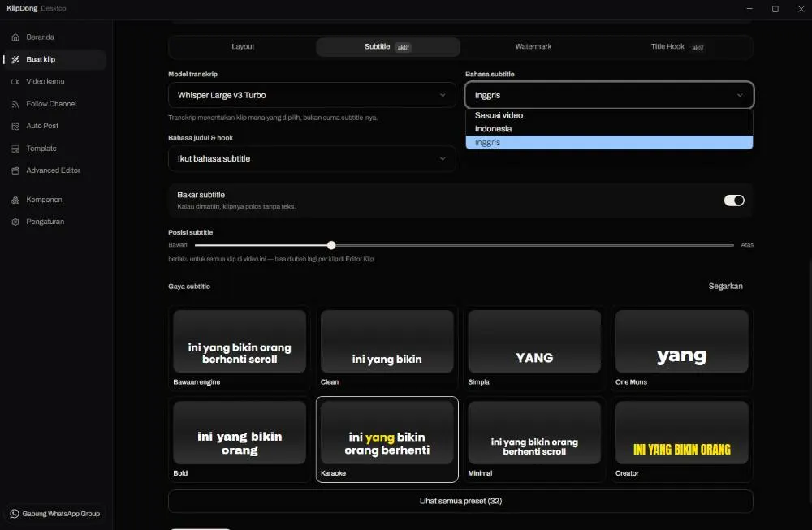Click the Template layout icon
812x530 pixels.
[x=15, y=149]
